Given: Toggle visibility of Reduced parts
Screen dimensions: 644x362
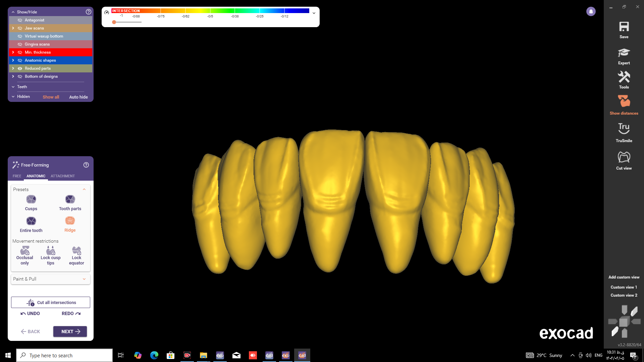Looking at the screenshot, I should click(x=20, y=68).
